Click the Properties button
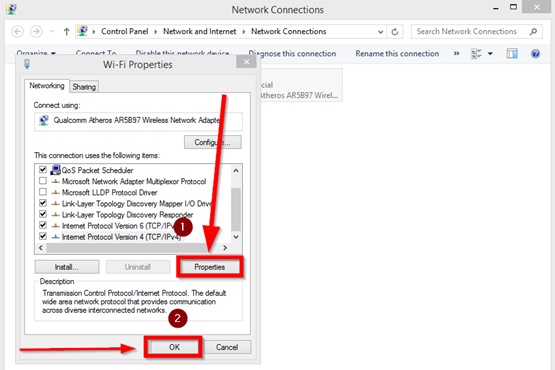Image resolution: width=555 pixels, height=370 pixels. [x=210, y=267]
